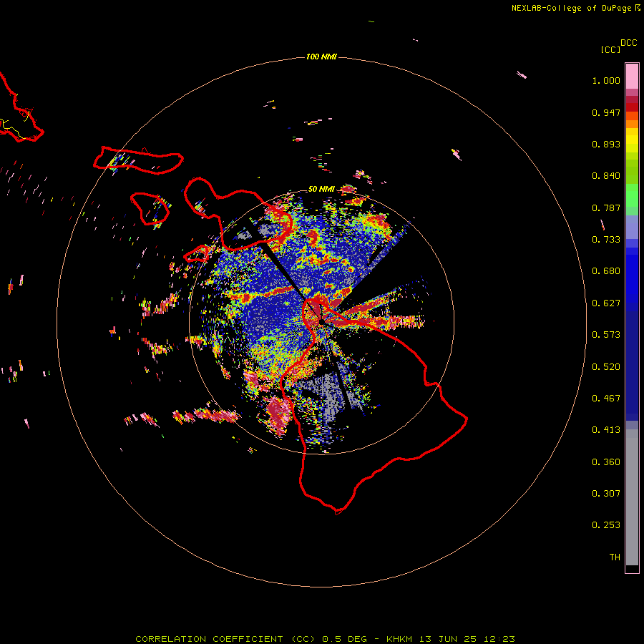Image resolution: width=644 pixels, height=644 pixels.
Task: Click the 0.627 legend value
Action: 606,303
